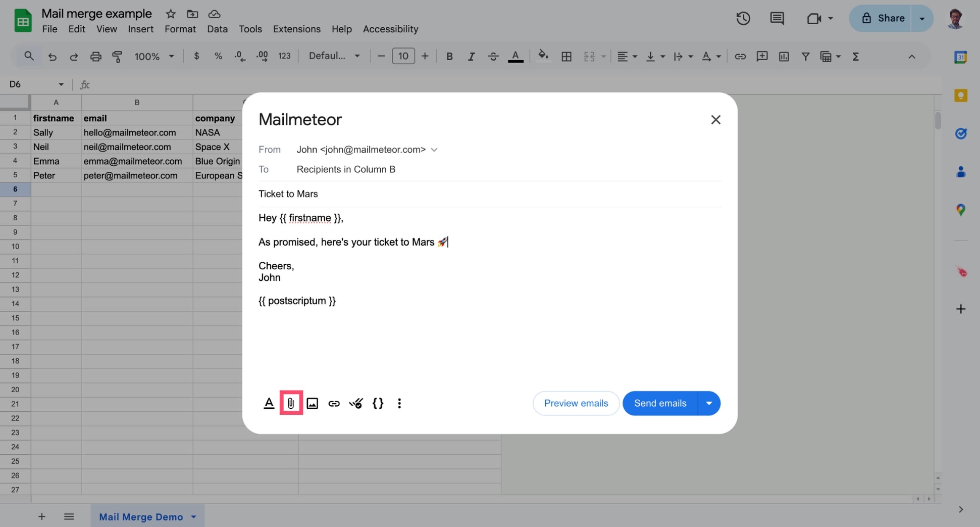980x527 pixels.
Task: Open the View menu
Action: point(107,29)
